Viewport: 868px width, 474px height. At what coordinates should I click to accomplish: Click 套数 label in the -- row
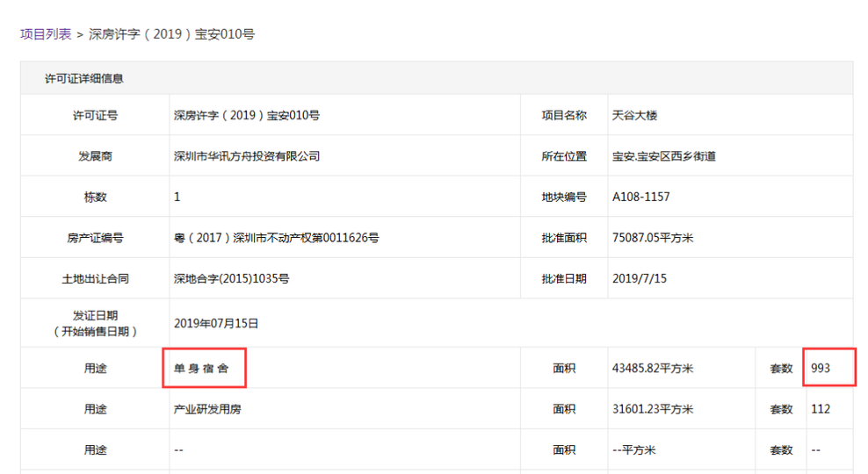click(x=781, y=450)
